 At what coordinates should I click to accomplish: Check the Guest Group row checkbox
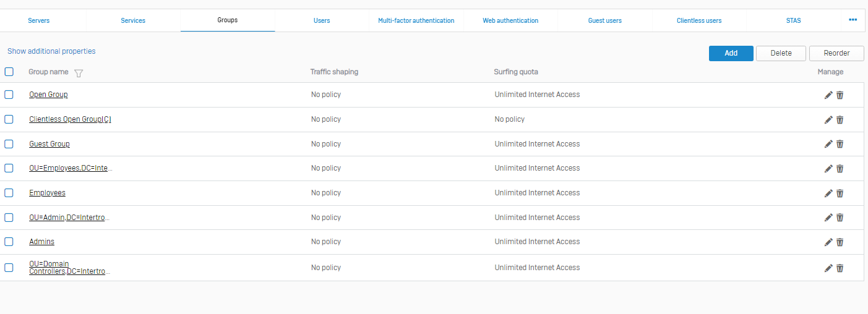pos(9,144)
